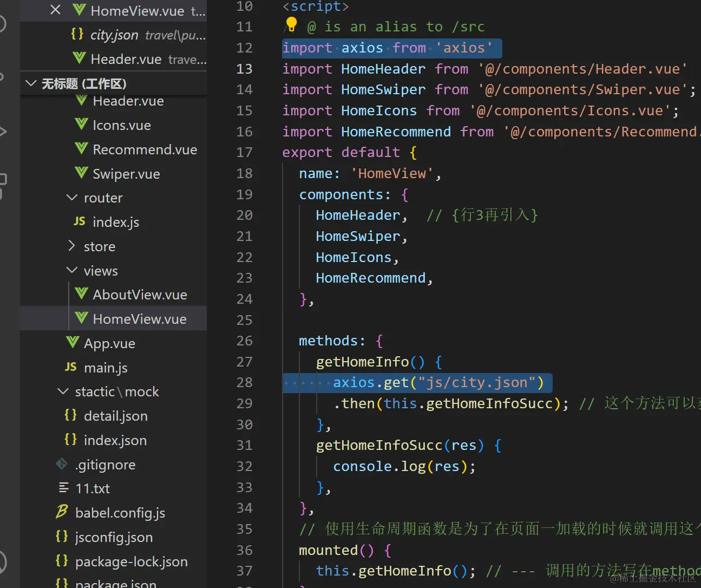Click "components: {" on line 19
This screenshot has height=588, width=701.
pos(354,194)
